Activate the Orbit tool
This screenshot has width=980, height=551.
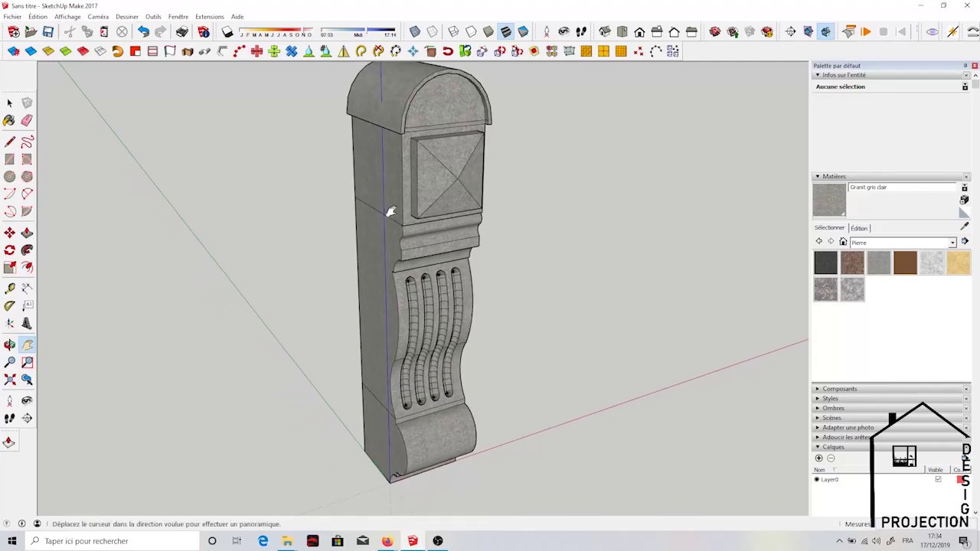(9, 345)
